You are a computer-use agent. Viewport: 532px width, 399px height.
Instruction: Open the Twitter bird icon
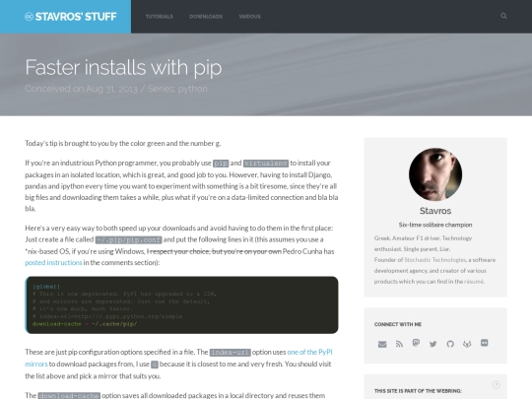point(432,344)
